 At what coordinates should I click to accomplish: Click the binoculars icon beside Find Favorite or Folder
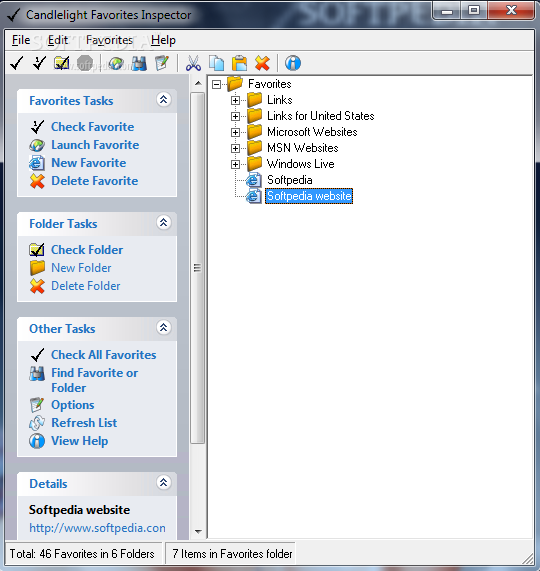[37, 374]
